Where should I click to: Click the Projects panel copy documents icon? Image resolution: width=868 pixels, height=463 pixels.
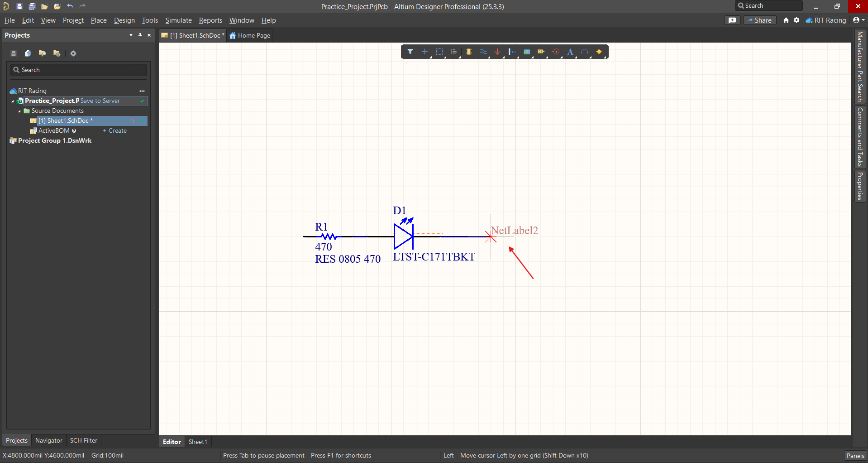[28, 53]
